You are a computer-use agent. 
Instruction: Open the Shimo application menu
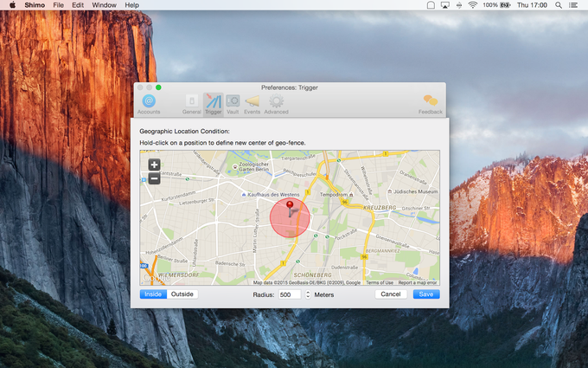point(35,5)
